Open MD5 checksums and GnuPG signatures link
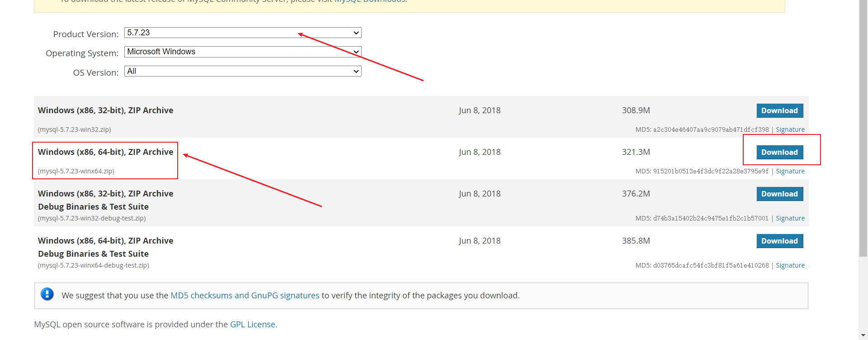 coord(245,296)
